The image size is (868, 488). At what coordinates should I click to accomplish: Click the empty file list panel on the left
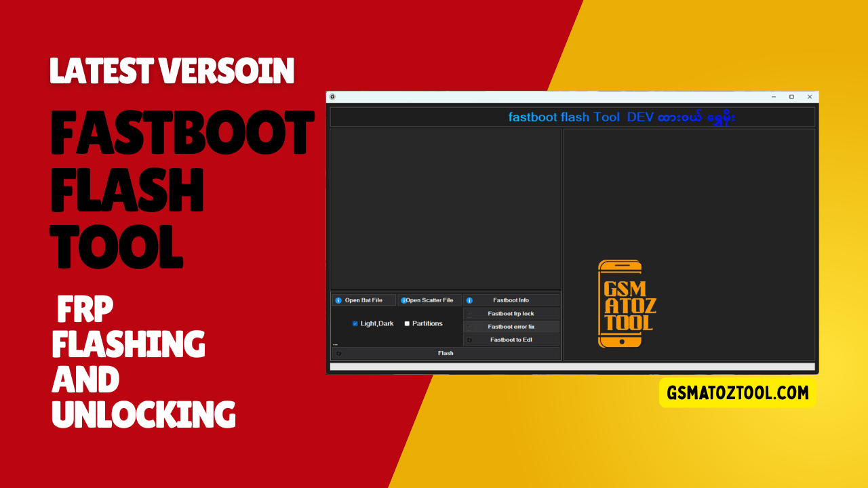point(446,209)
